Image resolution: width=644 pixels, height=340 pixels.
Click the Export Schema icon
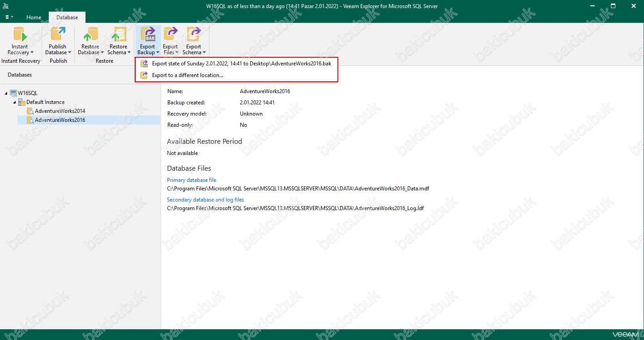click(194, 34)
